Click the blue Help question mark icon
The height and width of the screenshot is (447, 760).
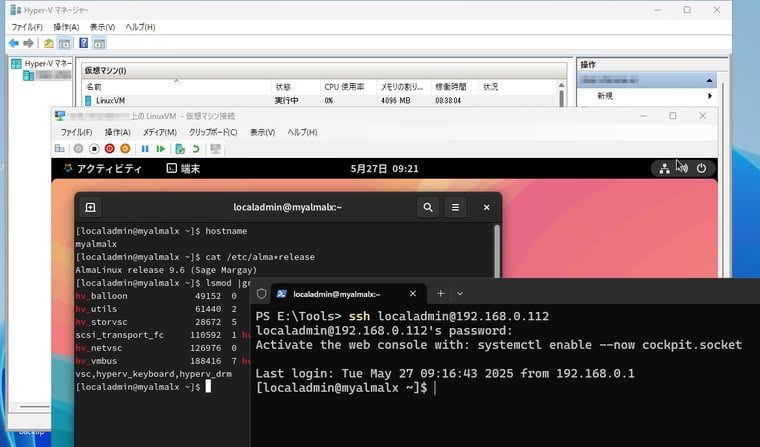pyautogui.click(x=83, y=43)
